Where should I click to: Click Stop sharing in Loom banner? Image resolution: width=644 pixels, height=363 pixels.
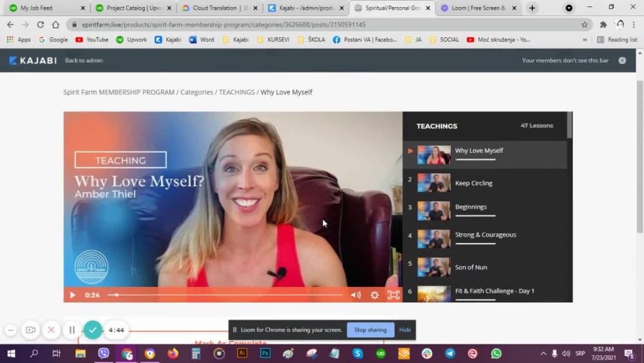click(x=370, y=329)
